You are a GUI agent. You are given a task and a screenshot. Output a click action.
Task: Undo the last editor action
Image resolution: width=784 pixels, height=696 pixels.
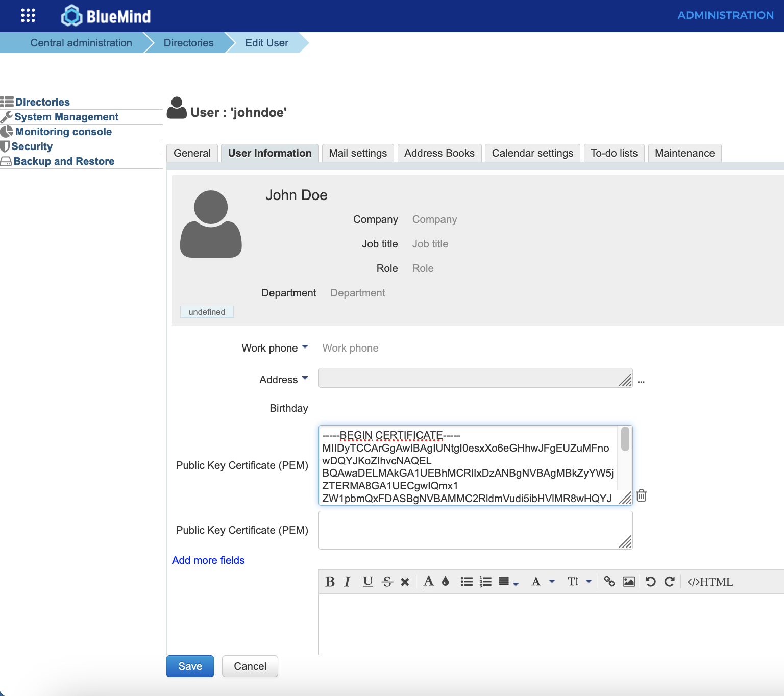click(650, 582)
